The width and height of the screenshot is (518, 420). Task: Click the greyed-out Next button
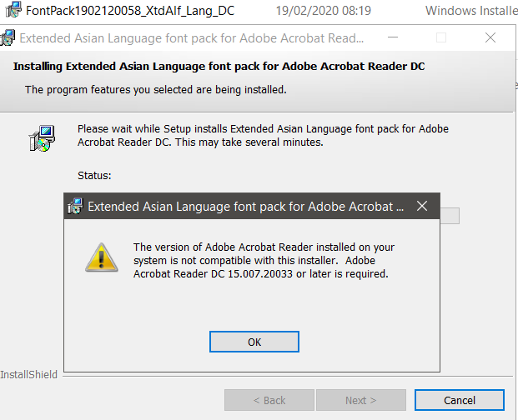point(361,400)
